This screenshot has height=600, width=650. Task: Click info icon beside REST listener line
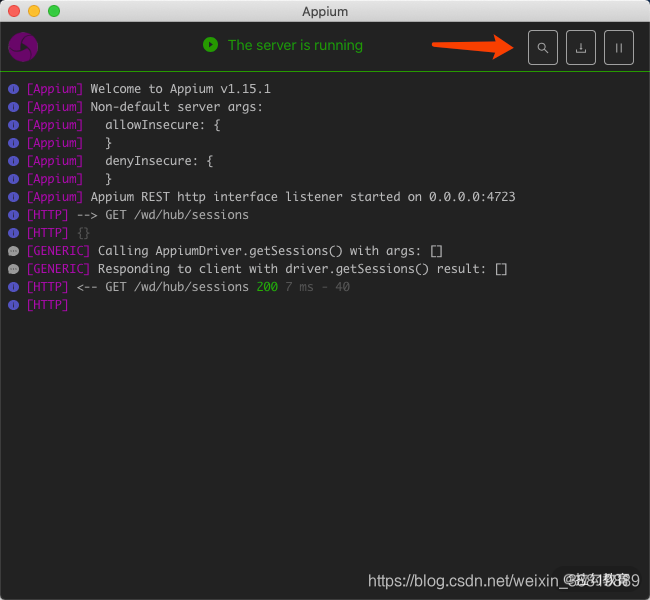point(14,197)
